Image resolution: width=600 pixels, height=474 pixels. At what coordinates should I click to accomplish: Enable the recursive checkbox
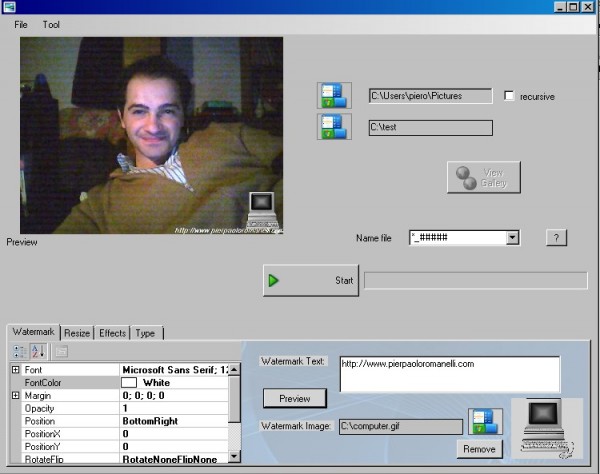(x=510, y=96)
